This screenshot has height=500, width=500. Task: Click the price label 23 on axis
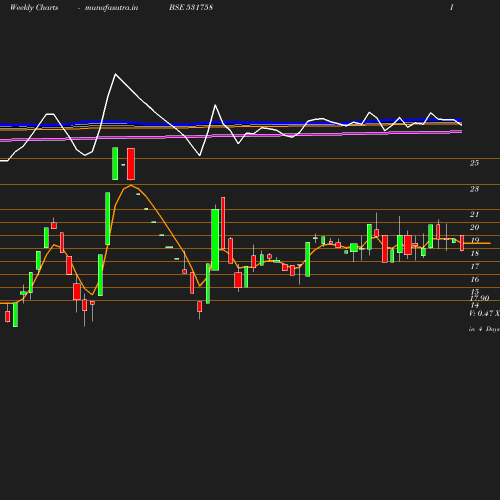coord(474,189)
